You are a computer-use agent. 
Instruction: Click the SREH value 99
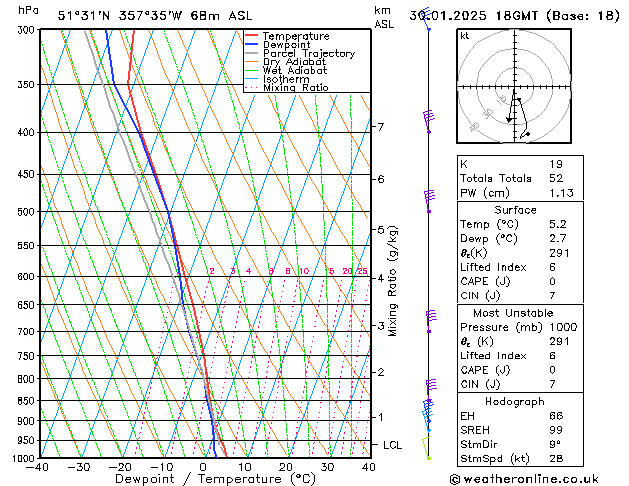pos(556,430)
